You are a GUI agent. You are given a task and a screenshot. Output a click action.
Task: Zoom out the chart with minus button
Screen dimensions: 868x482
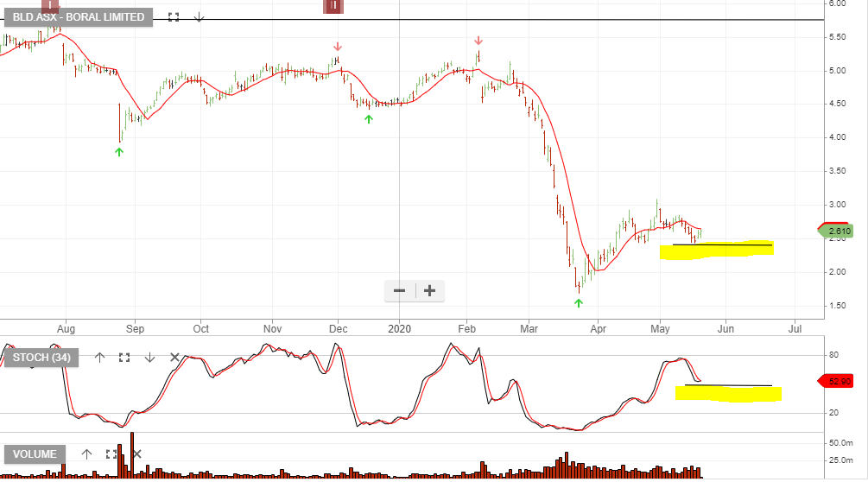pos(399,290)
